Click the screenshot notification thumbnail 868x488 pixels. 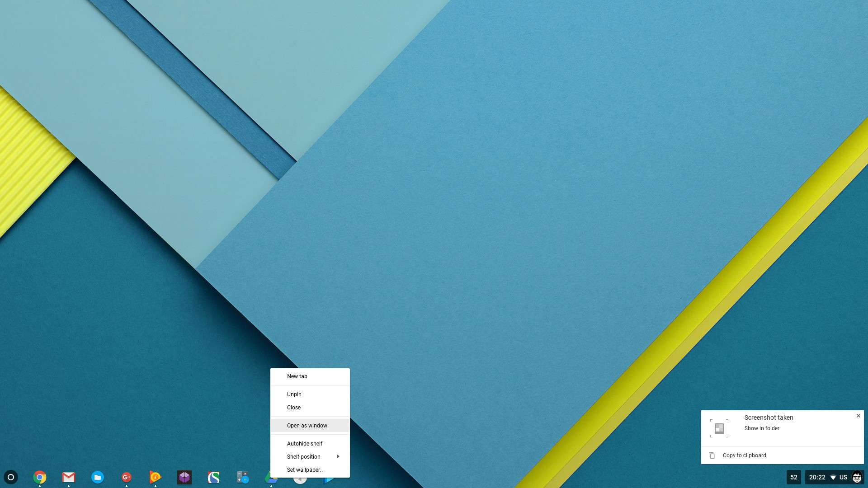coord(719,428)
